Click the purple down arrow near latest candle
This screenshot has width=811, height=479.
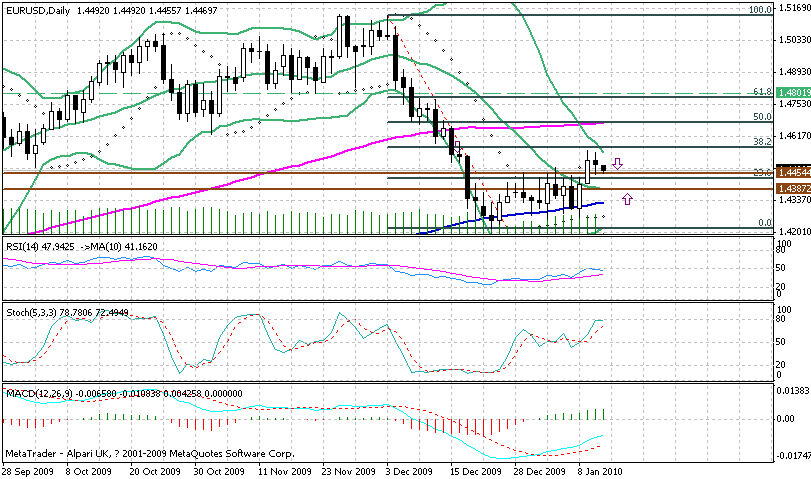click(x=617, y=164)
